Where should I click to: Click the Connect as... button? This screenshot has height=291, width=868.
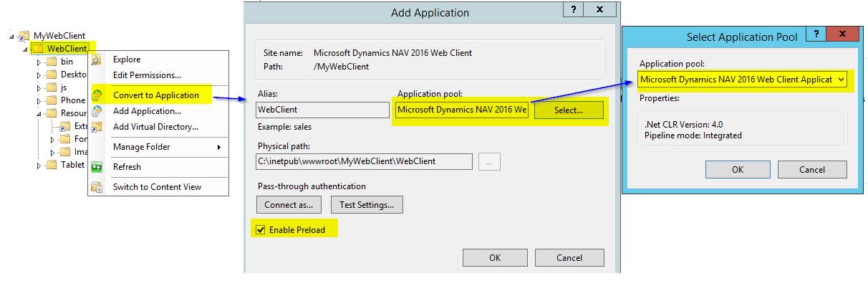pyautogui.click(x=289, y=204)
